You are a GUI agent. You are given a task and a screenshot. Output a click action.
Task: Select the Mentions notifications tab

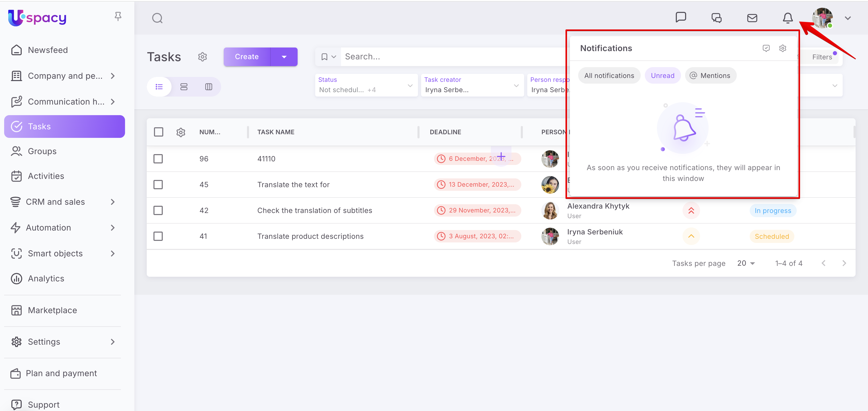710,76
